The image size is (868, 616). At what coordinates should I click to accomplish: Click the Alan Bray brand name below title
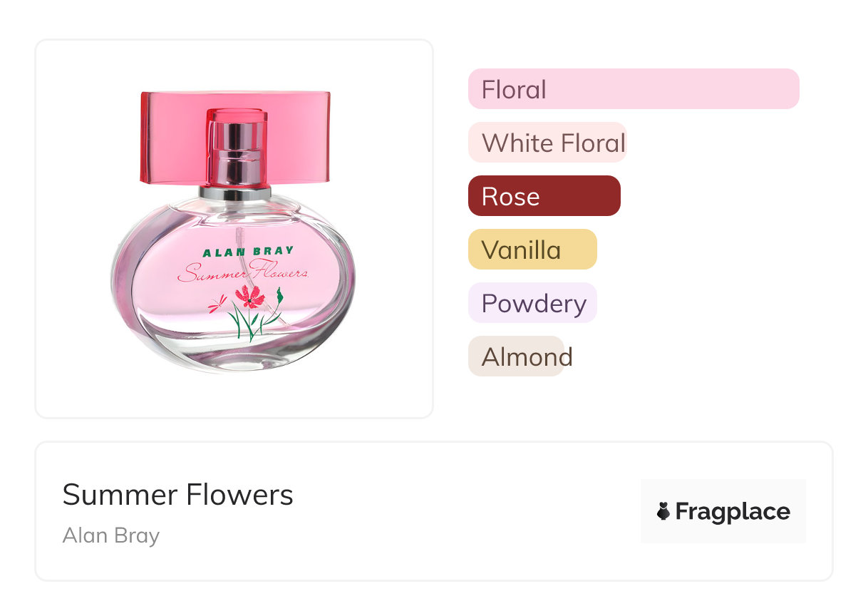[x=110, y=535]
